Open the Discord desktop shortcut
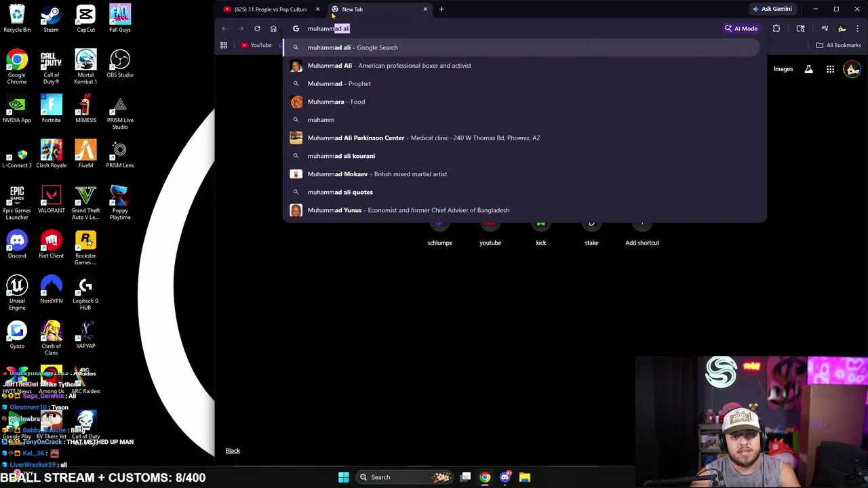 point(17,244)
